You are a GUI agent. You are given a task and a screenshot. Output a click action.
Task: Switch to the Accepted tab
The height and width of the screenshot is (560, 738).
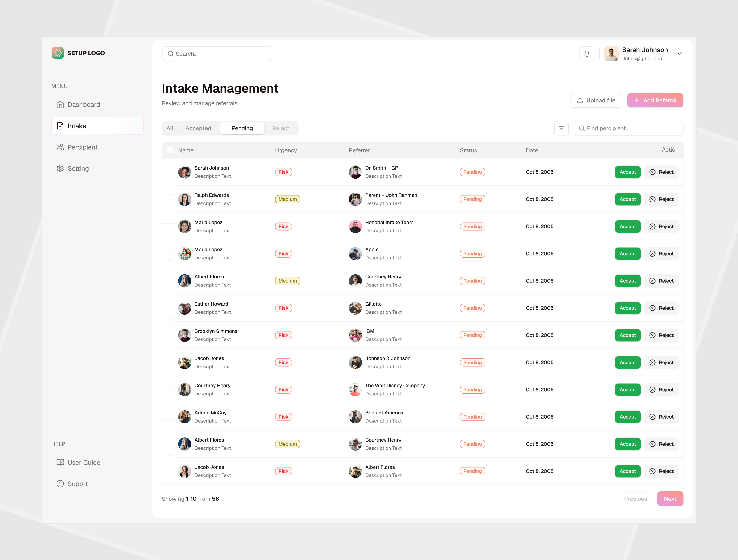[x=198, y=128]
